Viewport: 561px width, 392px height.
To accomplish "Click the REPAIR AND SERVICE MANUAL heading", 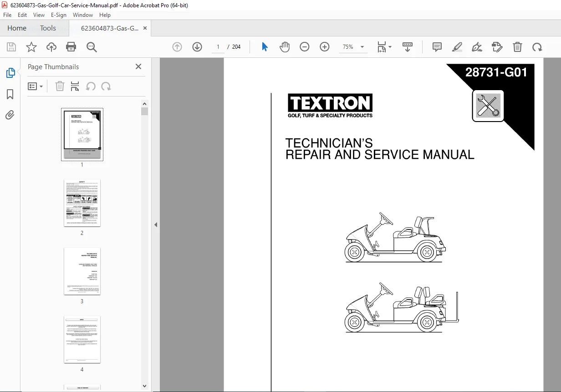I will pyautogui.click(x=380, y=155).
